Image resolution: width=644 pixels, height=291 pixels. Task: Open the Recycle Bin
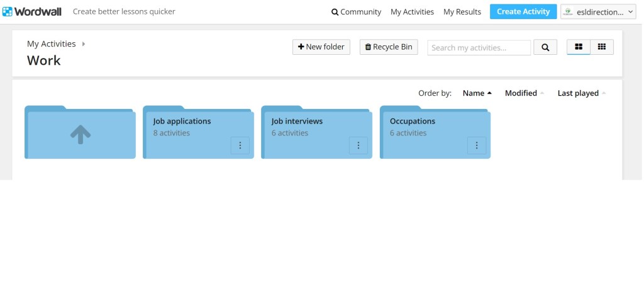tap(389, 47)
